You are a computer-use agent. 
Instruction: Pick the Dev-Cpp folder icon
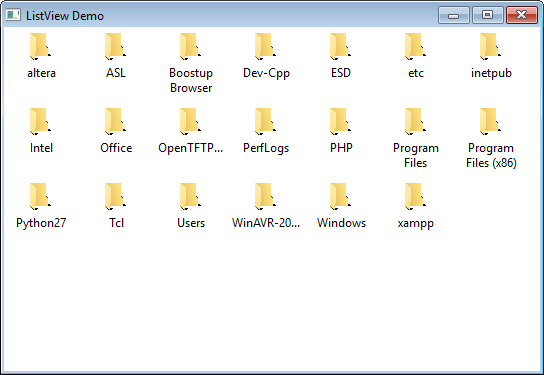(265, 46)
